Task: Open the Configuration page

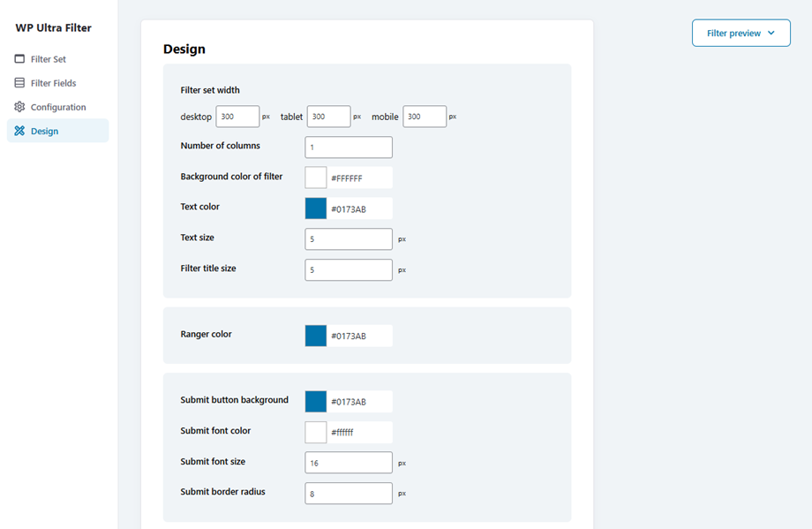Action: (58, 107)
